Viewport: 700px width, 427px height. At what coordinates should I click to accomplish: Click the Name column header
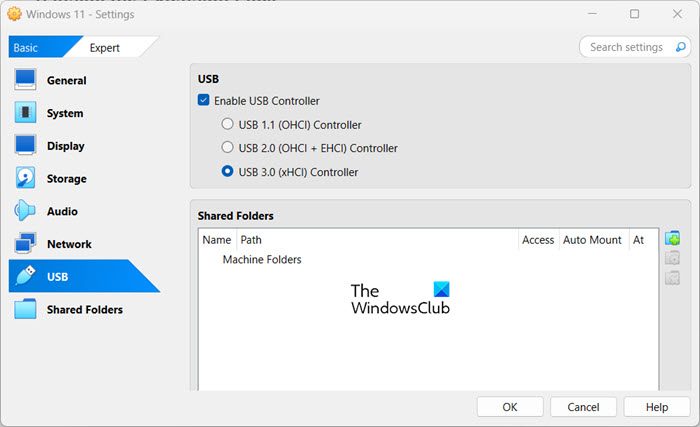tap(217, 240)
